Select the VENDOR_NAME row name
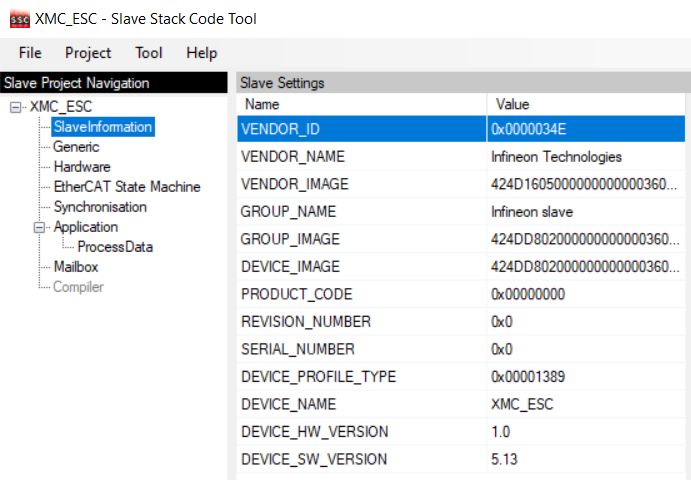This screenshot has width=691, height=480. pyautogui.click(x=361, y=157)
